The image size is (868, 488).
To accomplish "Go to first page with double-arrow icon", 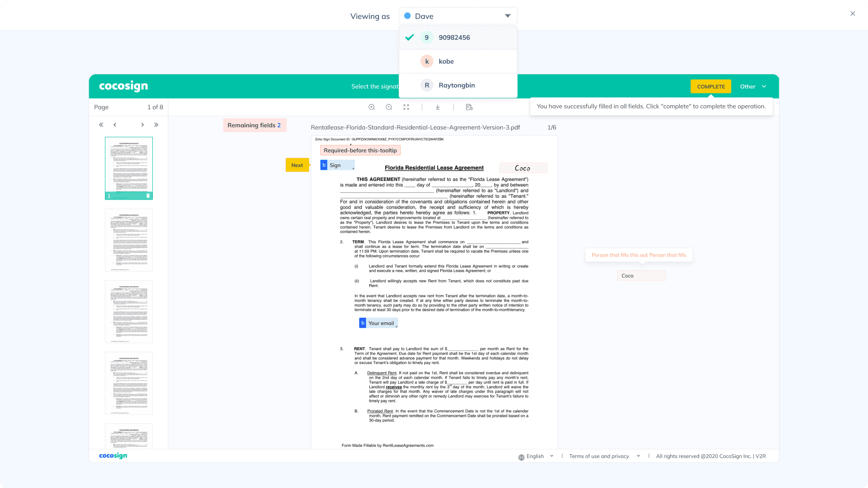I will [x=101, y=124].
